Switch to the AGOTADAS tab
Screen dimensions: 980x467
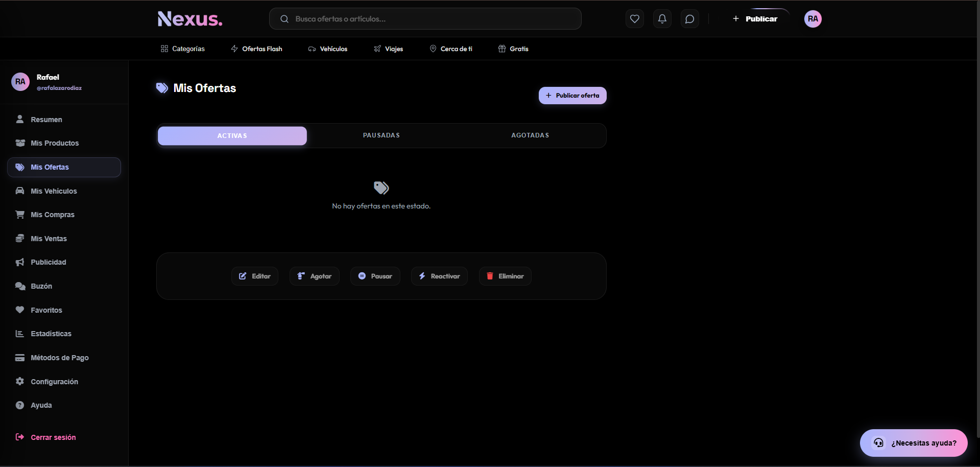click(x=530, y=135)
